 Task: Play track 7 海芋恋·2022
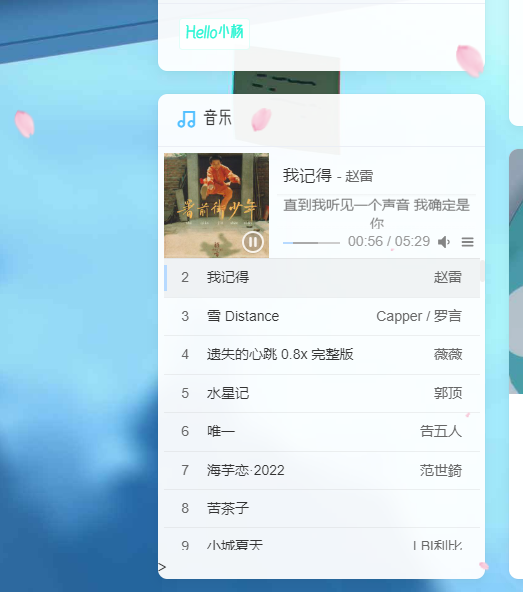[x=322, y=470]
